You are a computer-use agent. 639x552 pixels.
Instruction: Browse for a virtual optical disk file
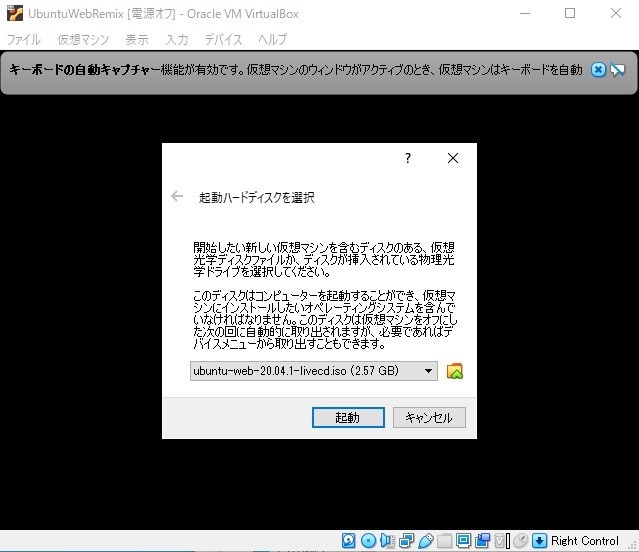tap(455, 371)
